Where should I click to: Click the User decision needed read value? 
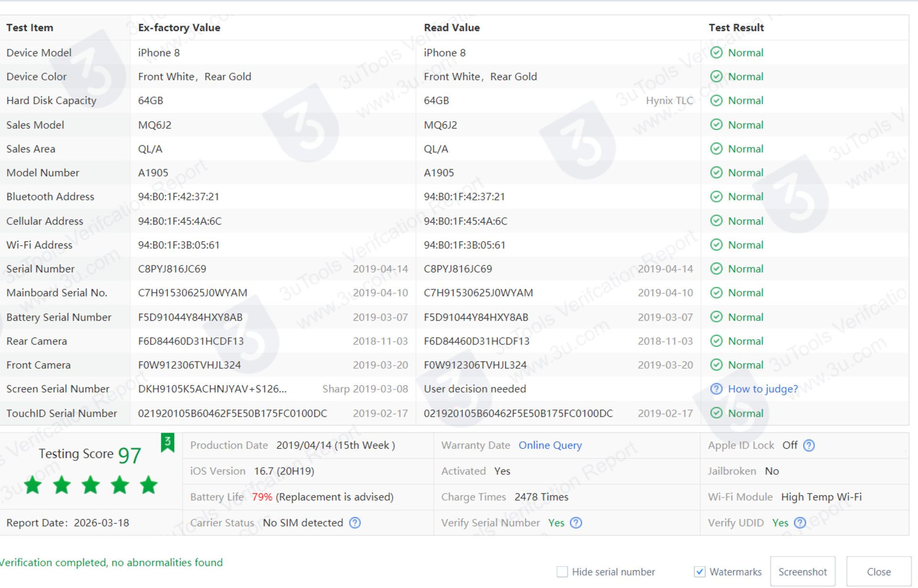click(x=475, y=389)
